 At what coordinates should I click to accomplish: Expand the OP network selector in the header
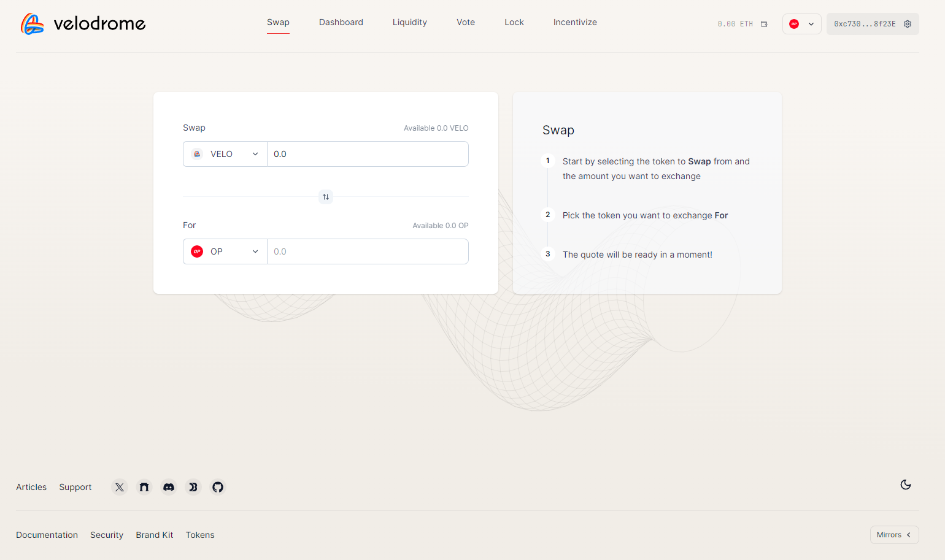(802, 24)
